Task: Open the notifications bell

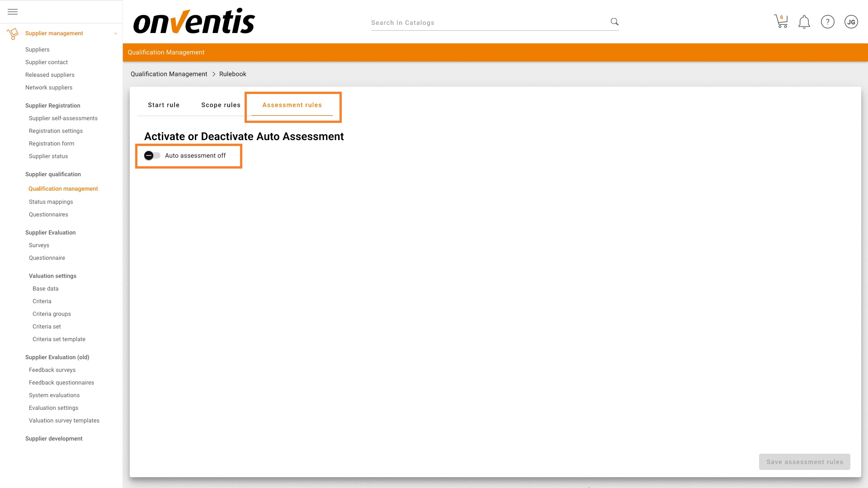Action: point(804,22)
